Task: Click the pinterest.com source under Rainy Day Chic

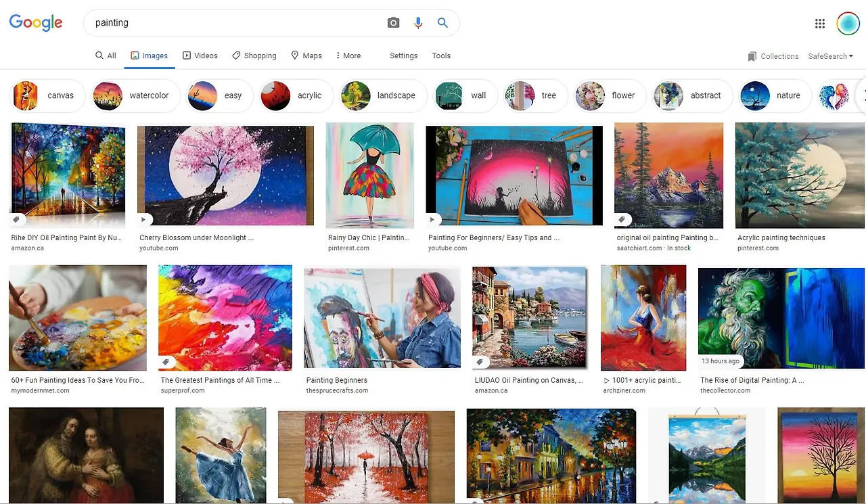Action: pos(348,248)
